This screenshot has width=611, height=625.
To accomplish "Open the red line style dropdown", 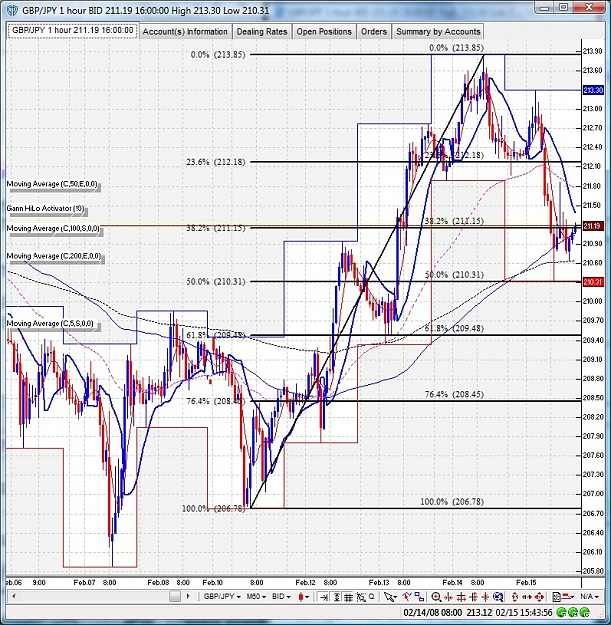I will 569,597.
